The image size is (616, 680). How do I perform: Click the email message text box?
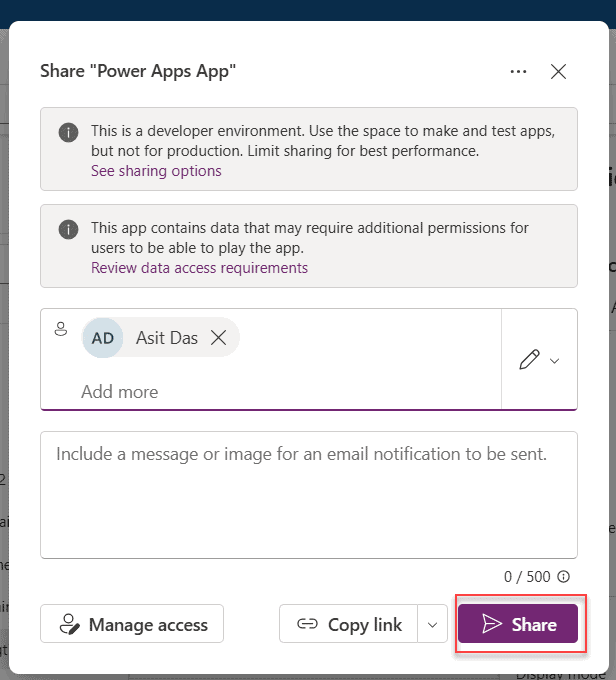point(309,495)
